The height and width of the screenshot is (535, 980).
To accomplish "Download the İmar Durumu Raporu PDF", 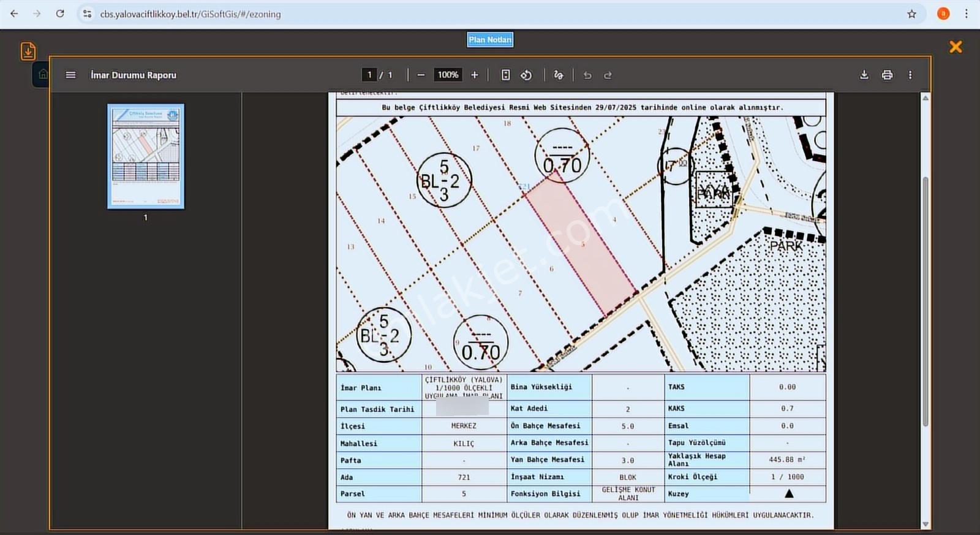I will (864, 75).
